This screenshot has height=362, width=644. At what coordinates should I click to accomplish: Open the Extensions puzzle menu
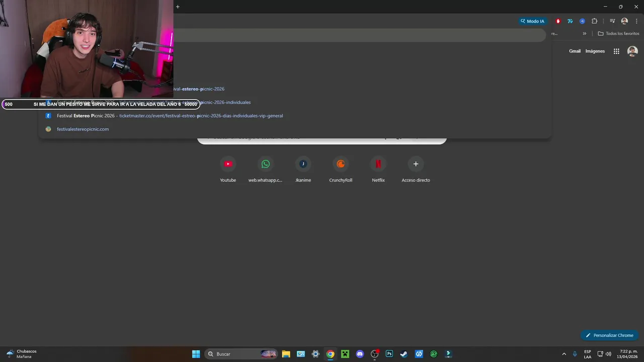[594, 21]
